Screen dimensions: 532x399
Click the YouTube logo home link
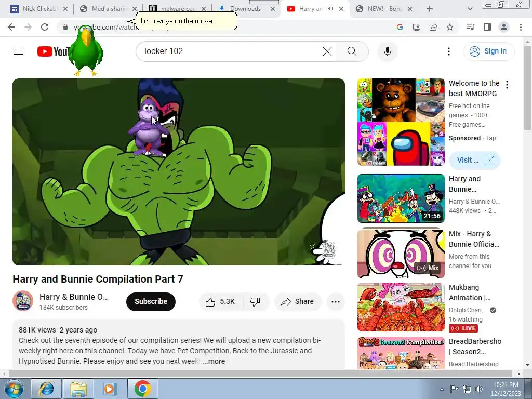click(x=53, y=51)
